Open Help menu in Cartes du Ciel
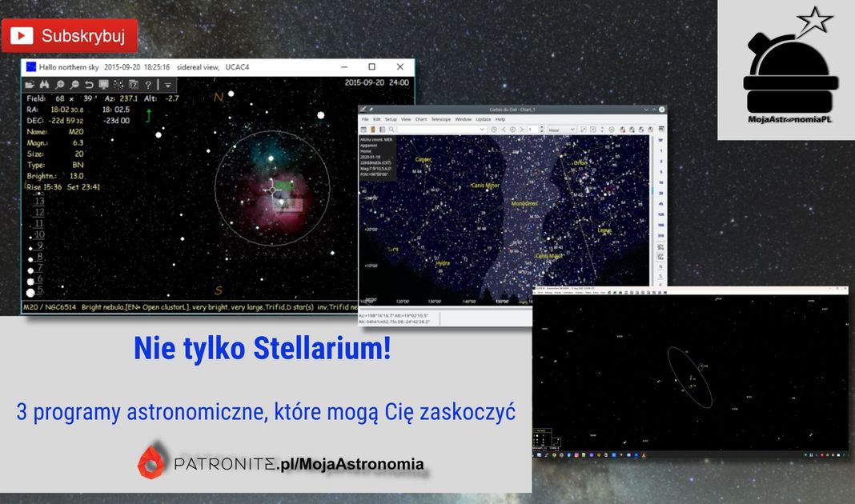The image size is (855, 504). (500, 118)
